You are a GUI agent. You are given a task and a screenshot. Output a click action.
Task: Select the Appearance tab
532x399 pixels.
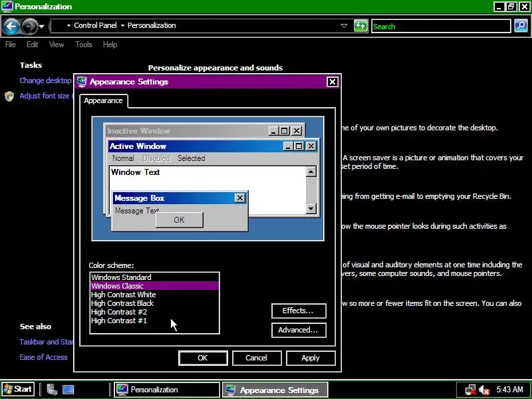(x=104, y=101)
